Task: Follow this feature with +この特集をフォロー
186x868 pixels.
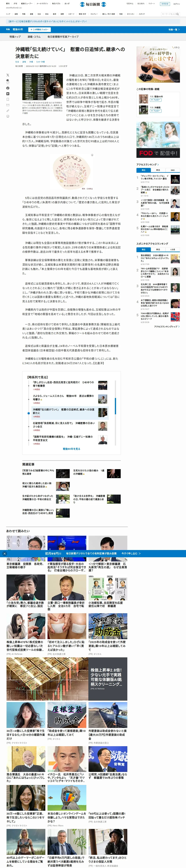Action: pos(40,30)
